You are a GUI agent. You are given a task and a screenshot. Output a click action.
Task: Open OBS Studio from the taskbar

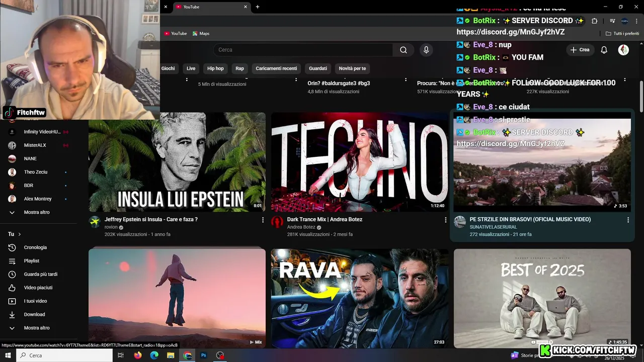click(220, 355)
